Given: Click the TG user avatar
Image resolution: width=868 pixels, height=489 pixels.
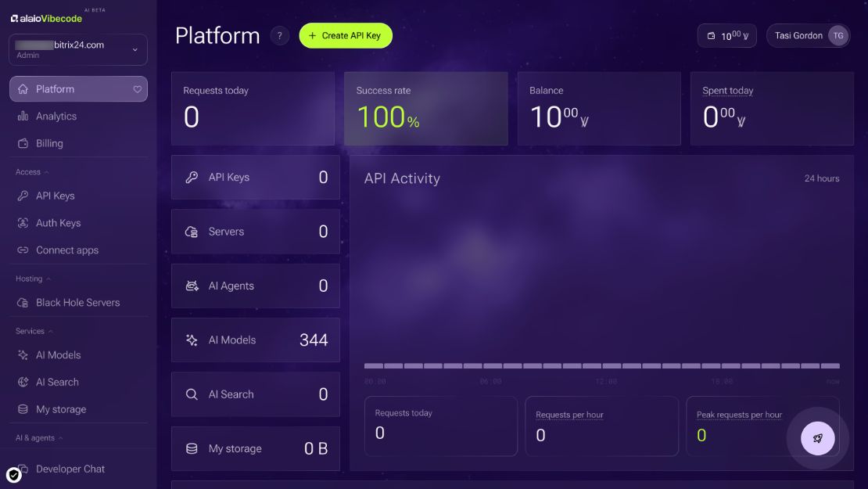Looking at the screenshot, I should [x=838, y=35].
